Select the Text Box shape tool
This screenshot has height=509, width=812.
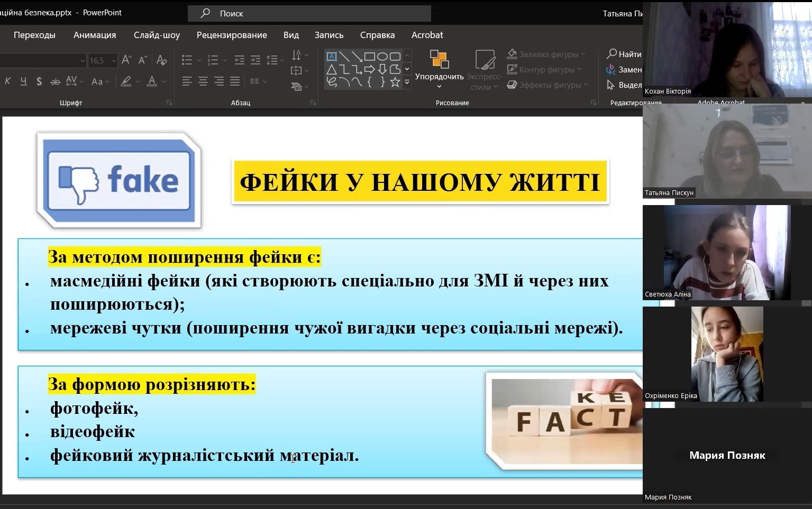tap(332, 57)
